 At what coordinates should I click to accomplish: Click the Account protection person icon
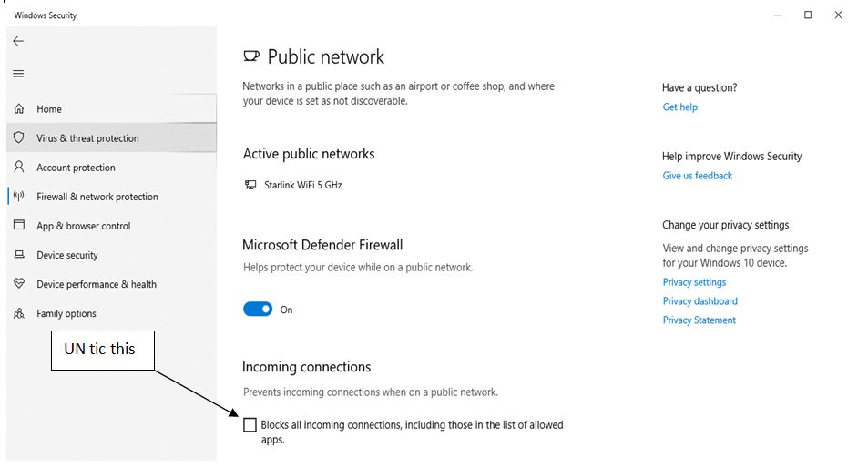coord(19,168)
